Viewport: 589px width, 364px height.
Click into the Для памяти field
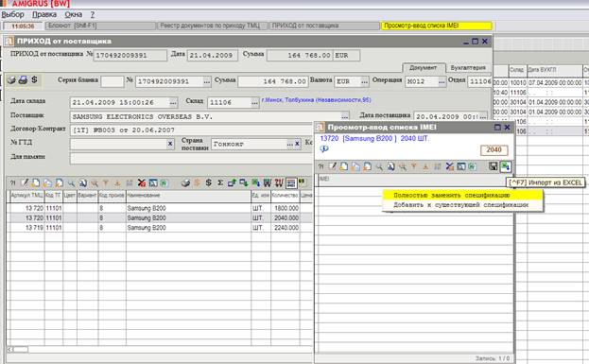point(191,158)
